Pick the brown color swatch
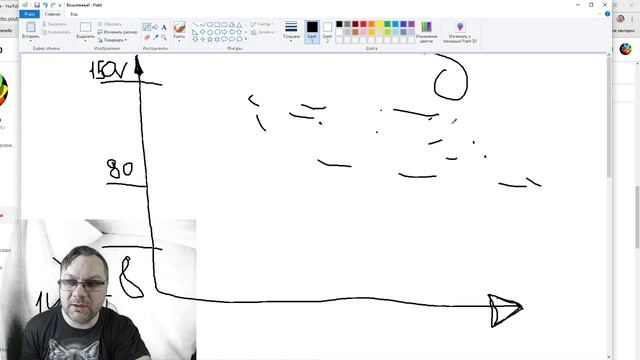Viewport: 640px width, 360px height. [x=355, y=32]
